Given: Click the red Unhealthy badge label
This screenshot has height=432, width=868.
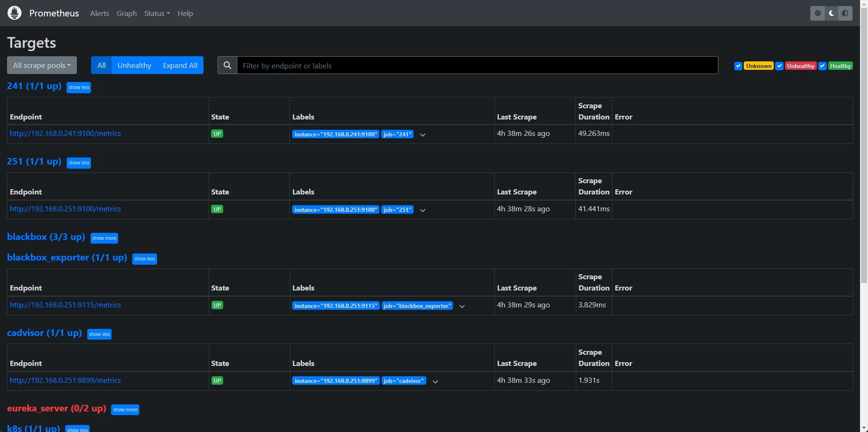Looking at the screenshot, I should pos(801,66).
